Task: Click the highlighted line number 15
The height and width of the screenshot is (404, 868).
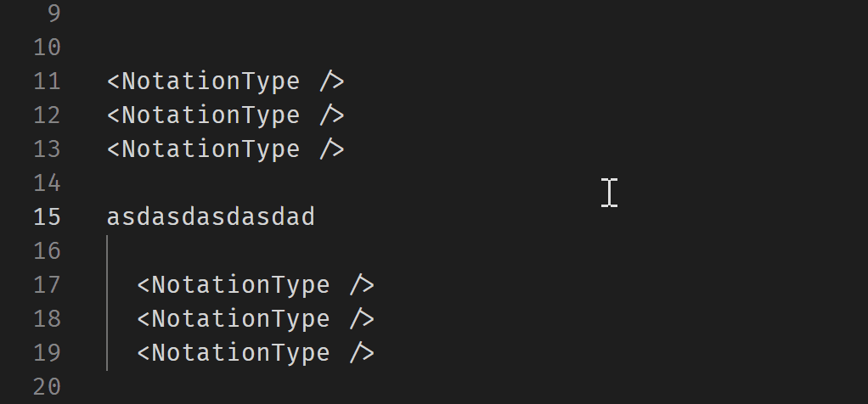Action: click(x=47, y=217)
